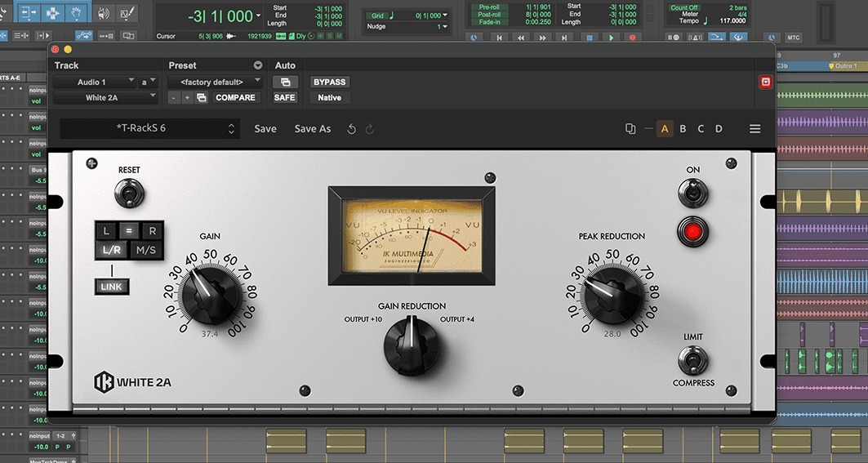Viewport: 868px width, 463px height.
Task: Select M/S processing mode
Action: (x=146, y=250)
